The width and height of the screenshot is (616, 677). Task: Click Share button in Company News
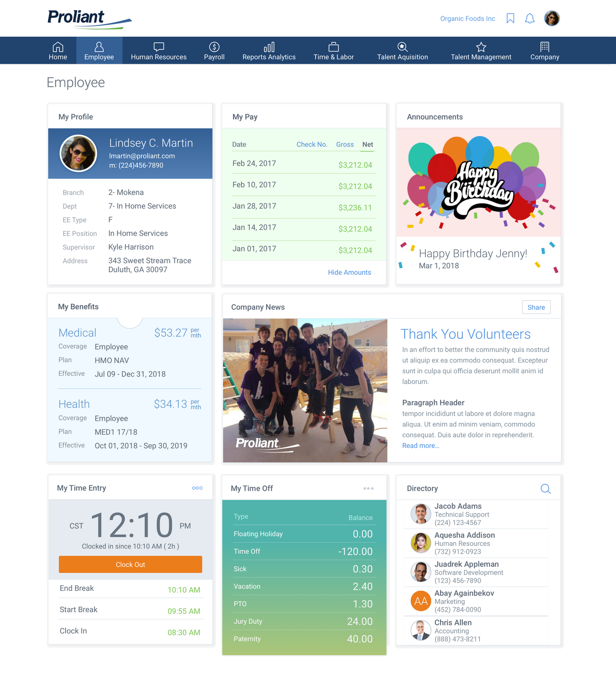(x=536, y=308)
